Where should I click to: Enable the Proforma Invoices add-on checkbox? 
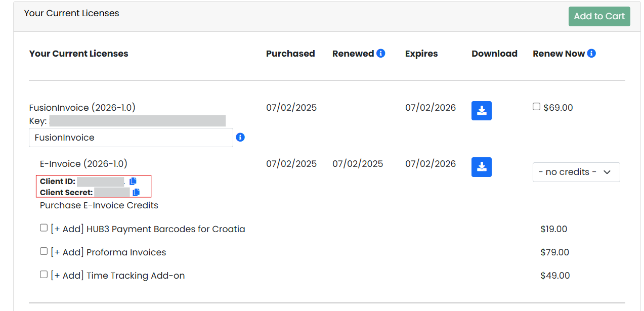[x=44, y=251]
